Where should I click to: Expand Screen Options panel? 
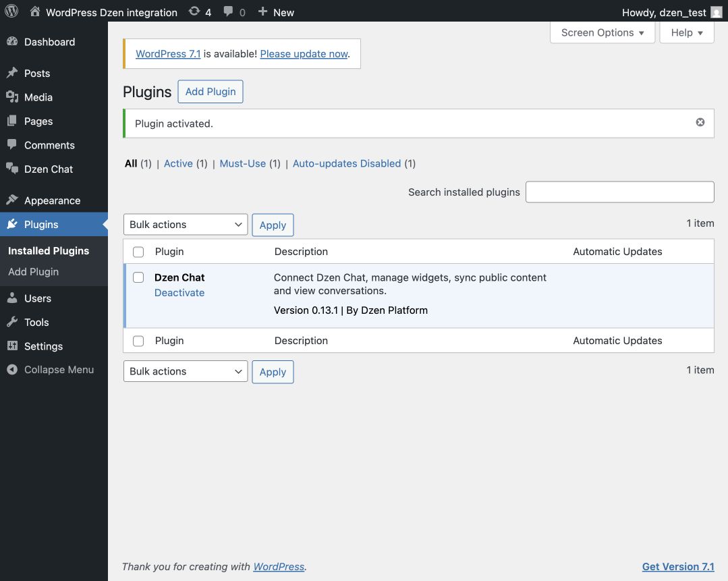603,32
